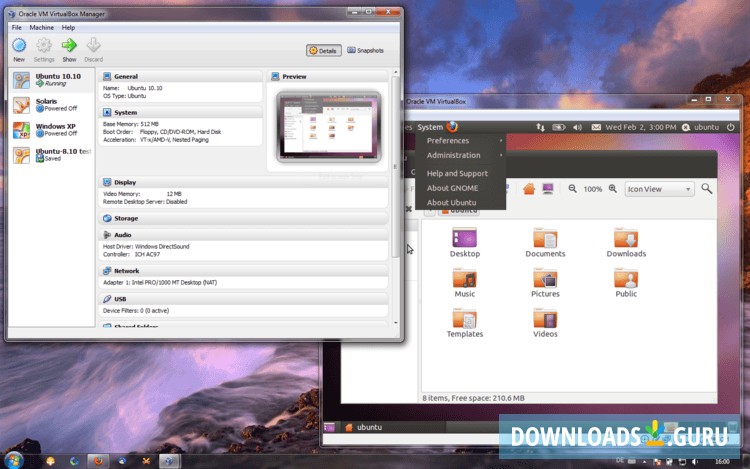The height and width of the screenshot is (469, 750).
Task: Launch Firefox from the Ubuntu top panel
Action: click(x=452, y=127)
